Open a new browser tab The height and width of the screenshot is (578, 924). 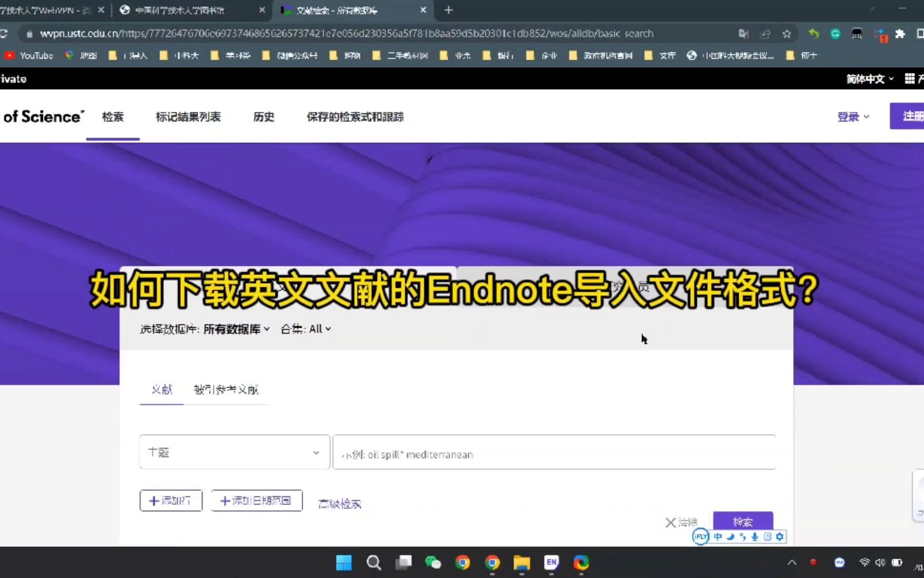(x=449, y=10)
